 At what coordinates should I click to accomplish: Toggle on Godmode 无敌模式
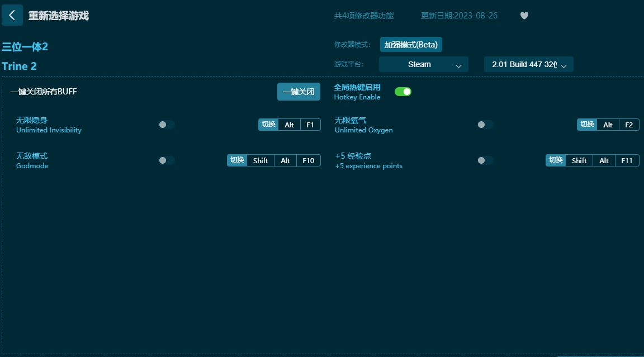tap(167, 160)
